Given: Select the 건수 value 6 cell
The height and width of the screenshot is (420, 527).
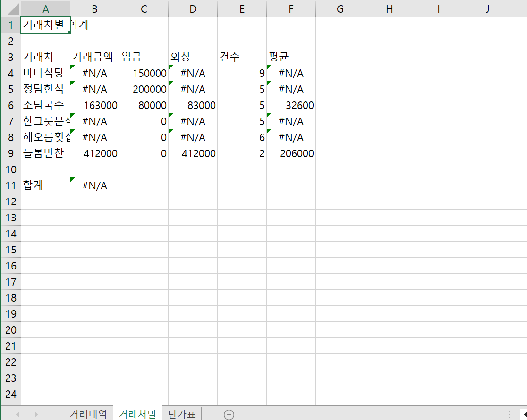Looking at the screenshot, I should coord(242,137).
